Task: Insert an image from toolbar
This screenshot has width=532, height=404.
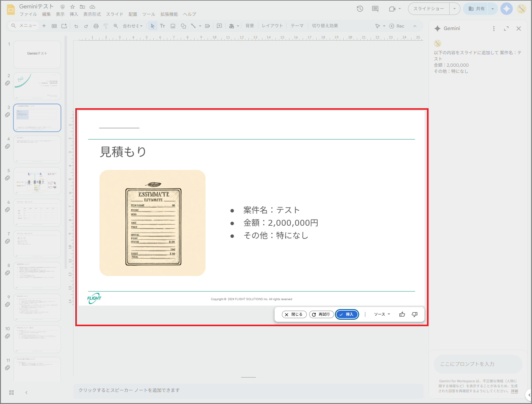Action: (173, 26)
